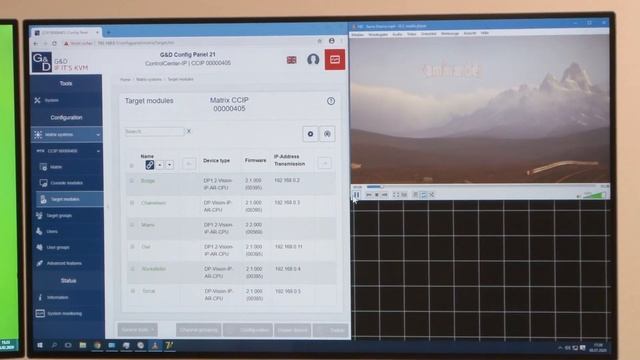Image resolution: width=640 pixels, height=360 pixels.
Task: Skip to previous track in VLC
Action: (x=369, y=195)
